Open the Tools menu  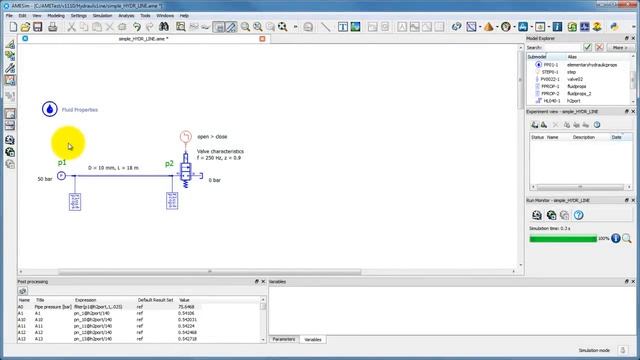click(x=145, y=16)
